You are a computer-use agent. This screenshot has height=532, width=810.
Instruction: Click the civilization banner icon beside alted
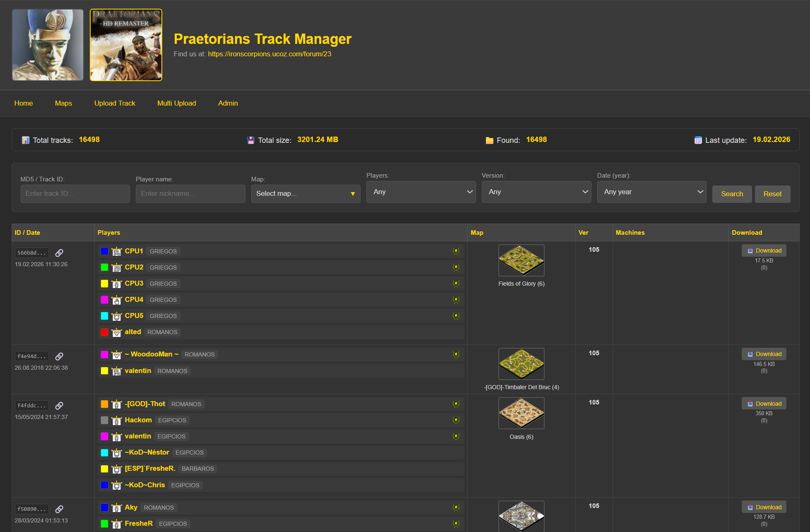117,332
